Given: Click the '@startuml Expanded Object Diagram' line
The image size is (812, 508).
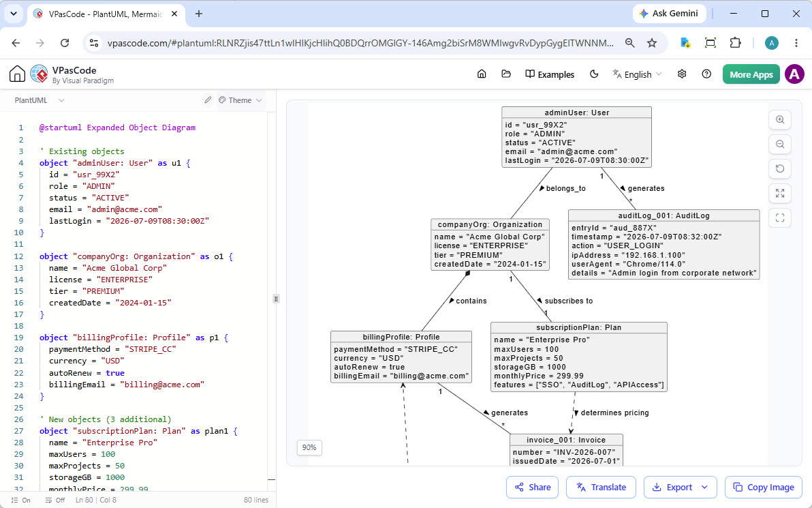Looking at the screenshot, I should tap(118, 128).
